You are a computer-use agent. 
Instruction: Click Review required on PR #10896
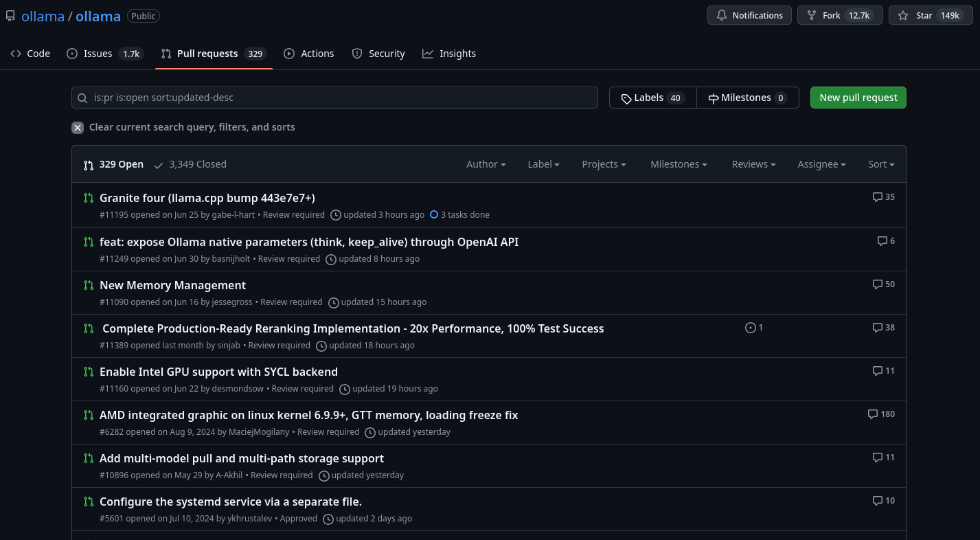click(282, 475)
